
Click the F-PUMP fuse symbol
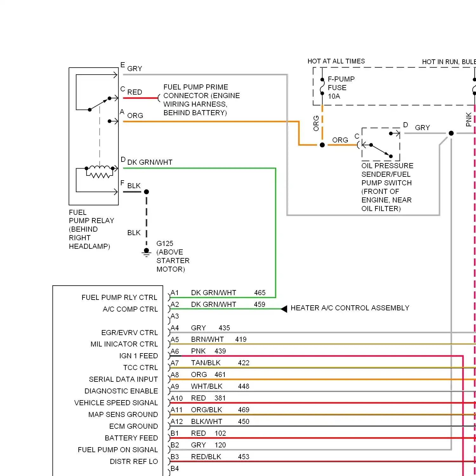pos(322,86)
